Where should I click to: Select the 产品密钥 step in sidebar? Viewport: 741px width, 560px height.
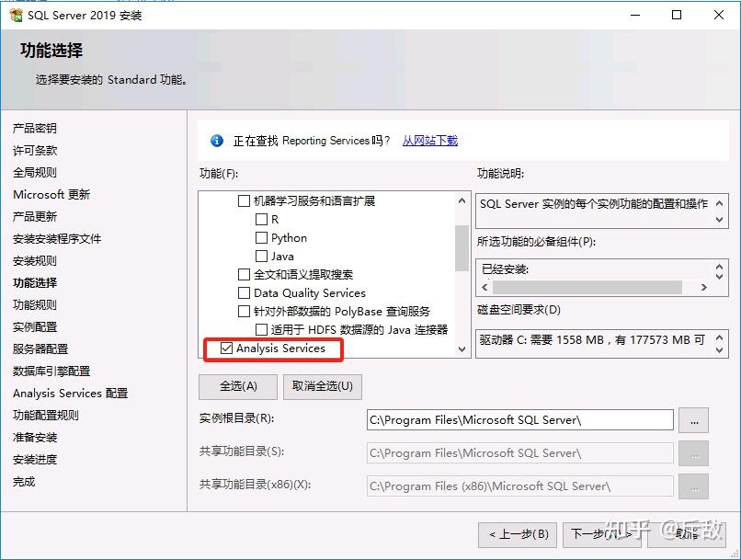[35, 129]
